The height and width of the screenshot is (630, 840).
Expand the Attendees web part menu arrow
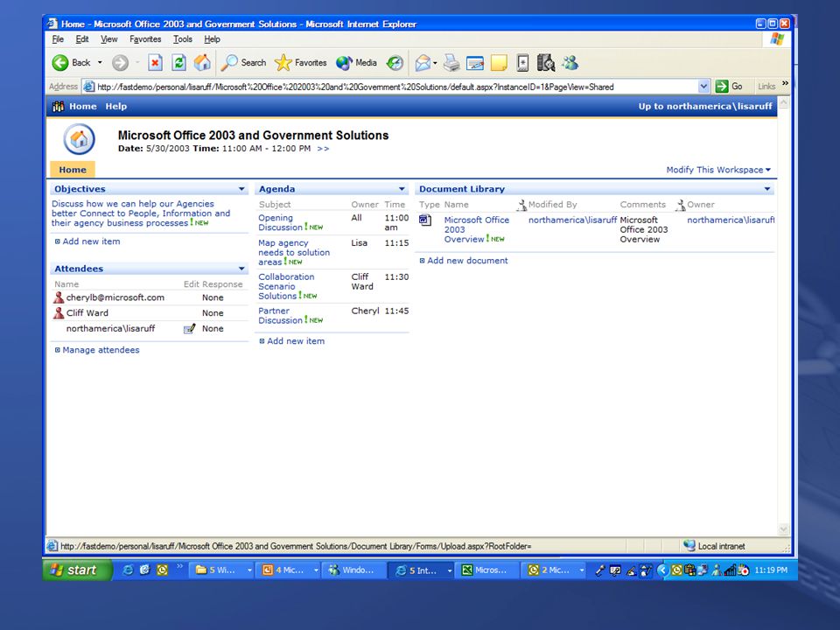(241, 269)
